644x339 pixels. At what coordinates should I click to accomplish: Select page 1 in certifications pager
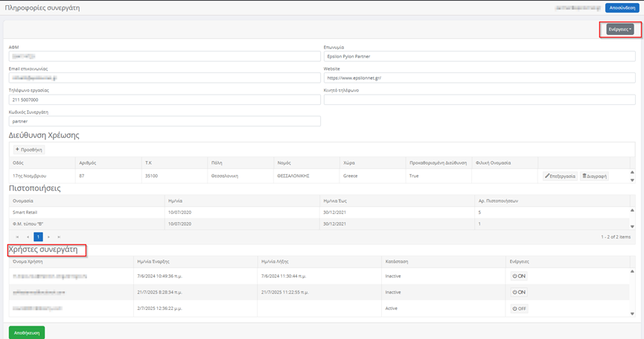(38, 237)
